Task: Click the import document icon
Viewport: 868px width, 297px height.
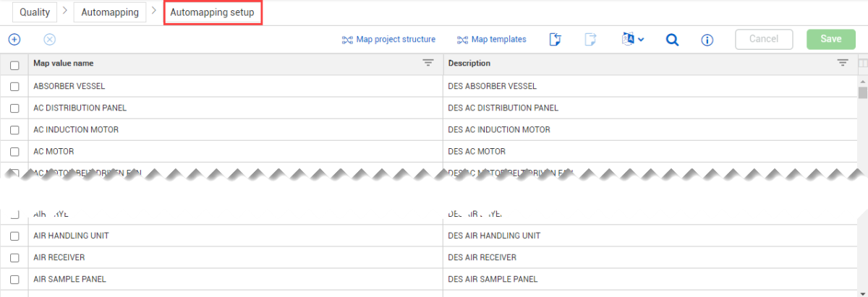Action: click(x=556, y=40)
